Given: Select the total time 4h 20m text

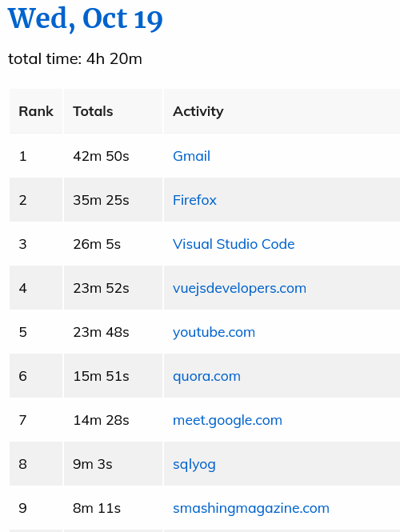Looking at the screenshot, I should [75, 58].
